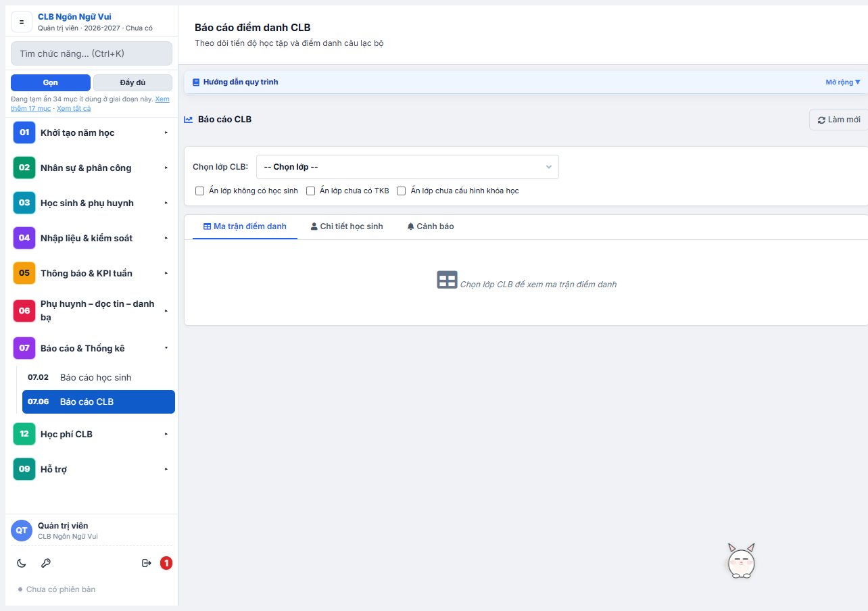Image resolution: width=868 pixels, height=611 pixels.
Task: Click the 03 badge for Học sinh & phụ huynh
Action: 24,203
